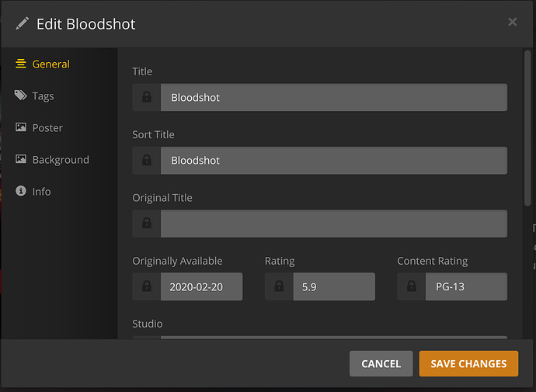Click the Tags icon in sidebar
The image size is (536, 392).
[21, 95]
